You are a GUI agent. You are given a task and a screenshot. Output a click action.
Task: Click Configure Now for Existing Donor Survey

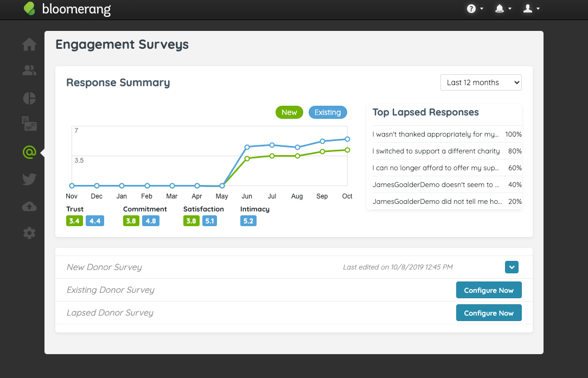pyautogui.click(x=489, y=290)
